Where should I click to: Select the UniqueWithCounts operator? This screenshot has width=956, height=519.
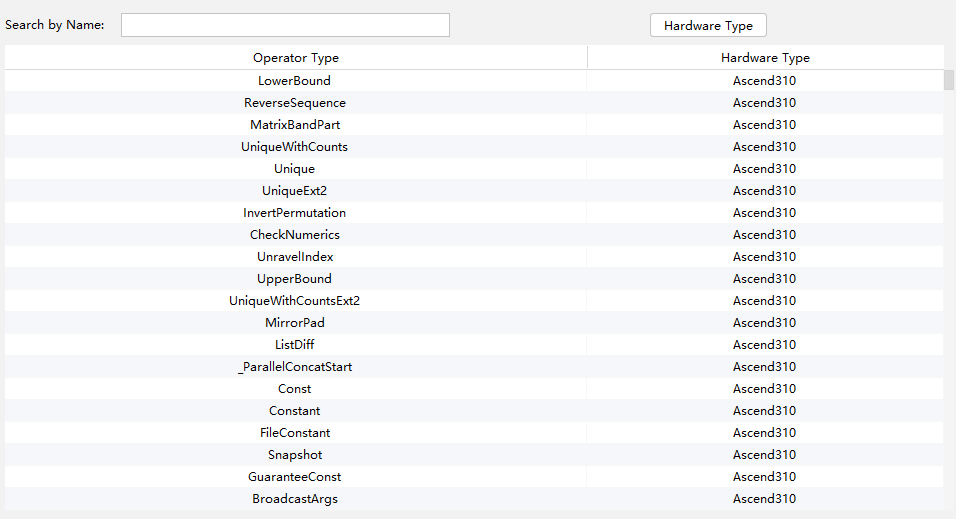[294, 146]
